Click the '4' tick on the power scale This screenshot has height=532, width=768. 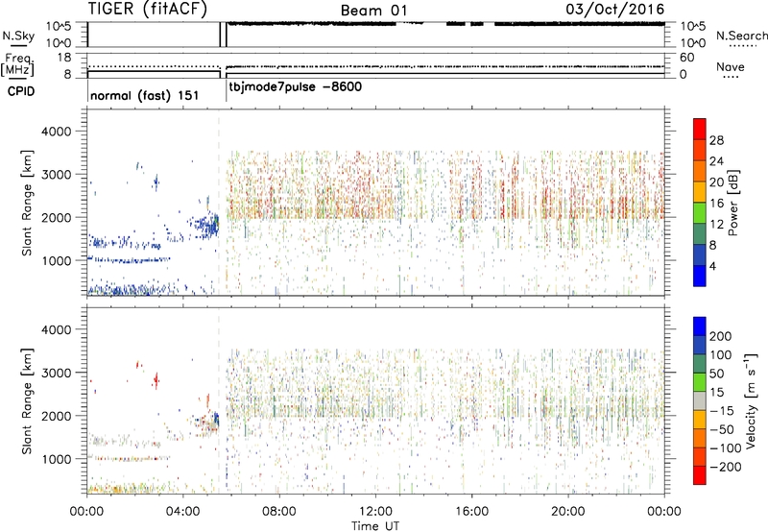pyautogui.click(x=712, y=267)
